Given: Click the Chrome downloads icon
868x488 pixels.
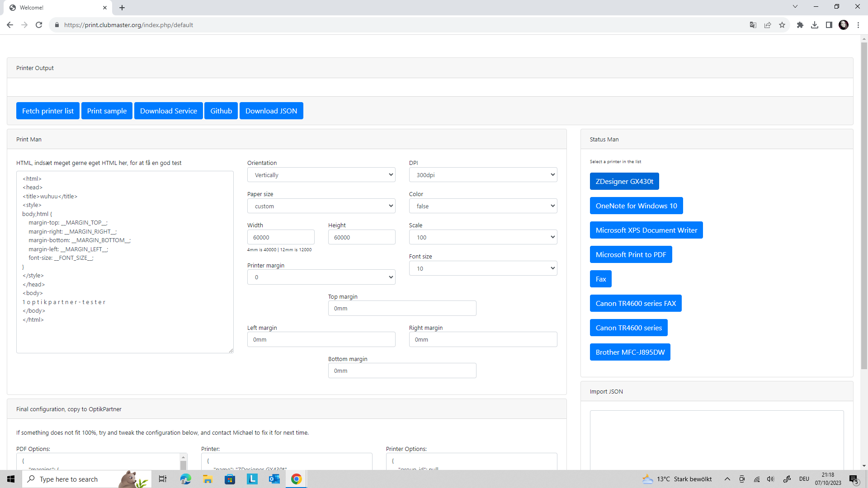Looking at the screenshot, I should pos(815,25).
